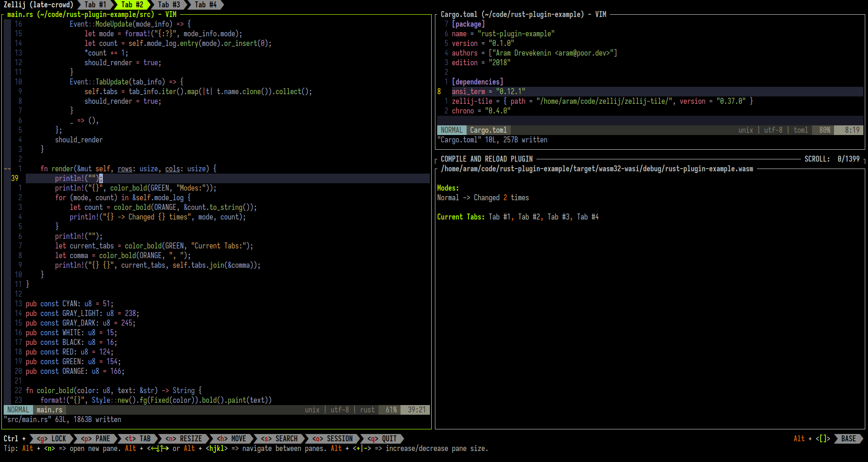Click the fn color_bold function definition
Screen dimensions: 868x462
pos(114,390)
